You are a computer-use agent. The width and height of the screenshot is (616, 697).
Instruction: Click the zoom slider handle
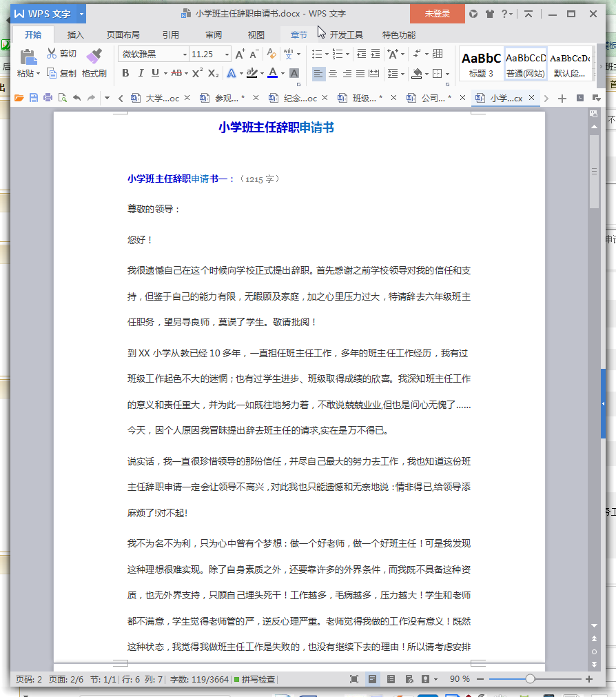[530, 679]
